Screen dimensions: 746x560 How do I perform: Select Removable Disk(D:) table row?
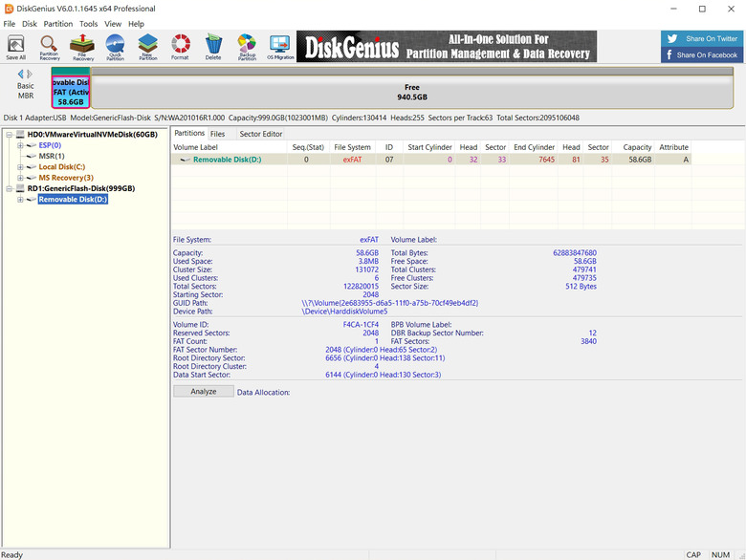pos(431,160)
